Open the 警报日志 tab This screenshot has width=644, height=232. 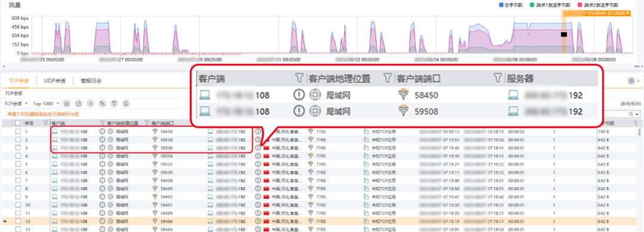pyautogui.click(x=91, y=81)
